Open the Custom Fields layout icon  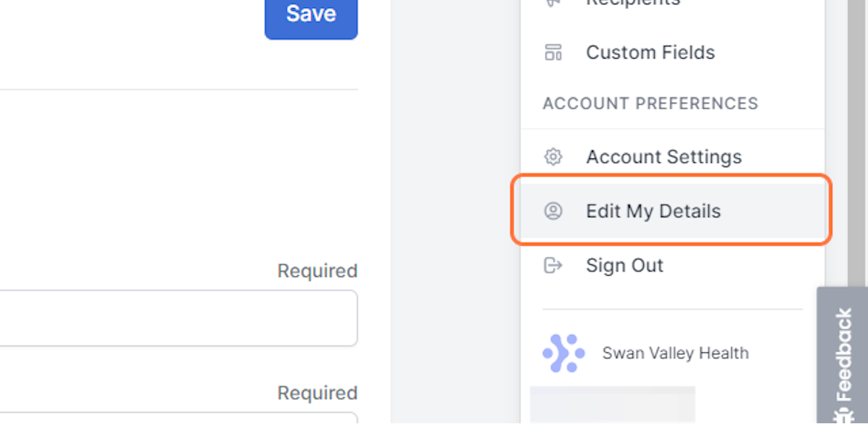pyautogui.click(x=553, y=52)
